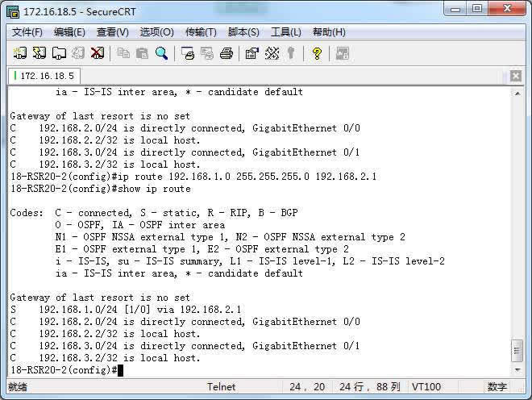Open the 文件(F) menu
The image size is (532, 400).
click(x=27, y=32)
